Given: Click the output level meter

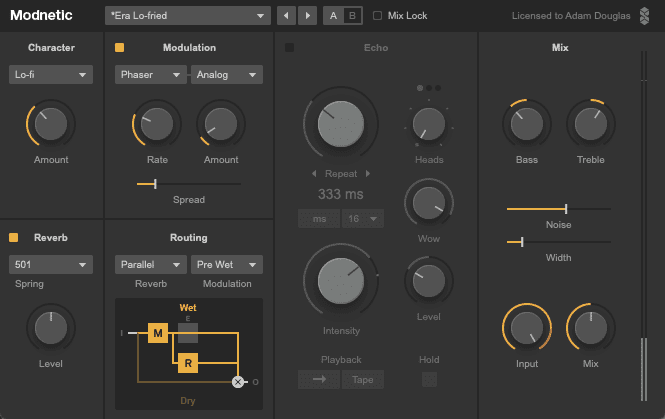Looking at the screenshot, I should pos(644,226).
